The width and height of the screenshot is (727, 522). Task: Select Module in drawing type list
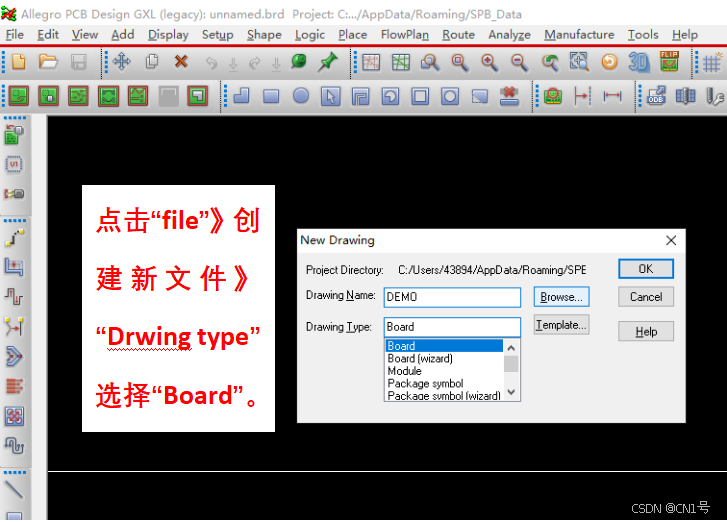(x=445, y=371)
